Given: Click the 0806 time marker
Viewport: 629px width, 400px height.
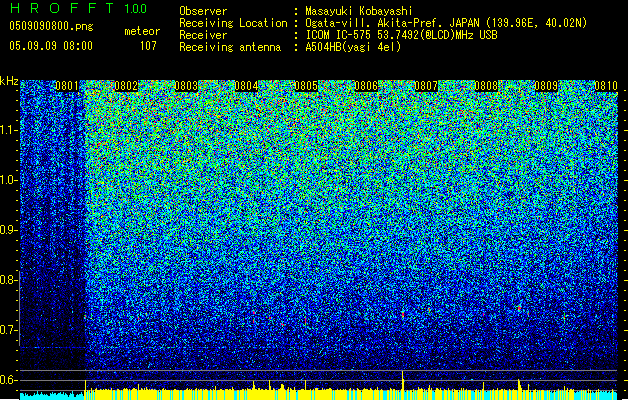Looking at the screenshot, I should pyautogui.click(x=366, y=86).
